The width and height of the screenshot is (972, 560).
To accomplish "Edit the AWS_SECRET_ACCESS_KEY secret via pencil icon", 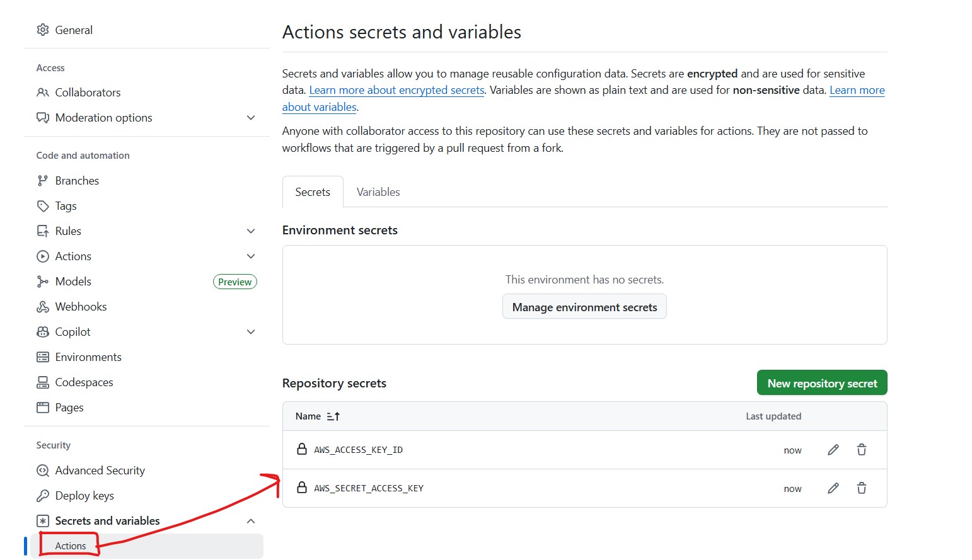I will point(833,488).
